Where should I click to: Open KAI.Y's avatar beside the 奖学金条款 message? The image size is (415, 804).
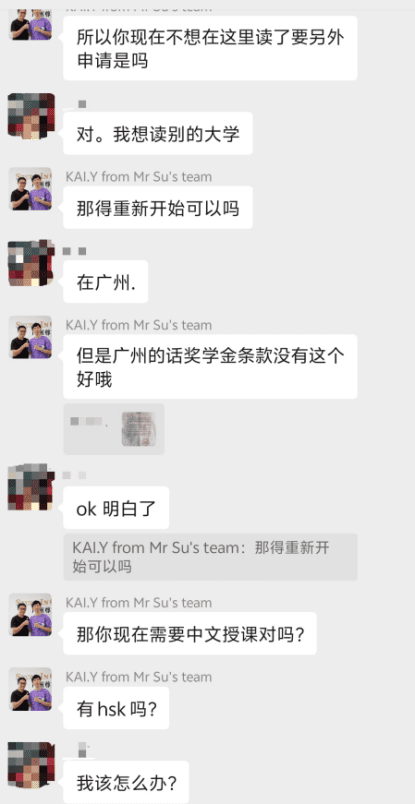click(31, 337)
